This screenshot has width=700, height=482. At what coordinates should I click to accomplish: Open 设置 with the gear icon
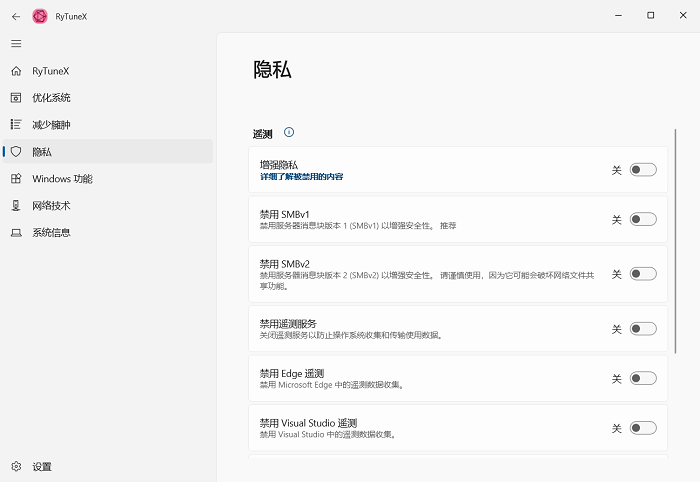pos(15,467)
